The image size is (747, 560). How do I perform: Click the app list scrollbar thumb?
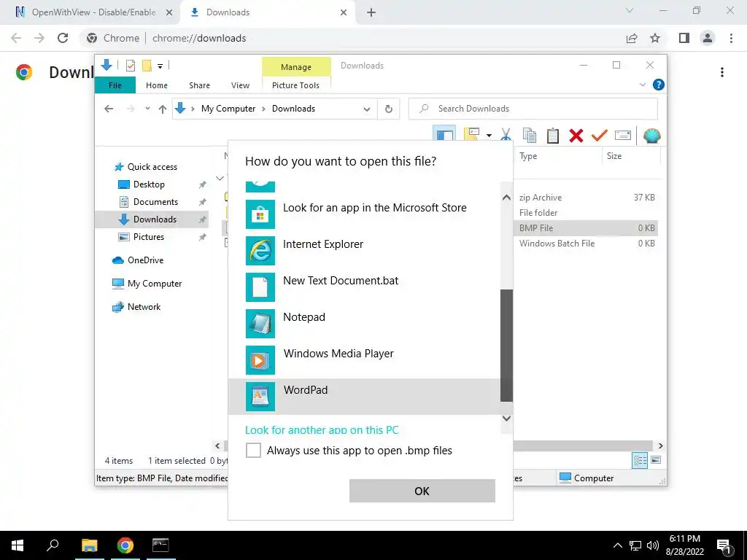[x=506, y=345]
